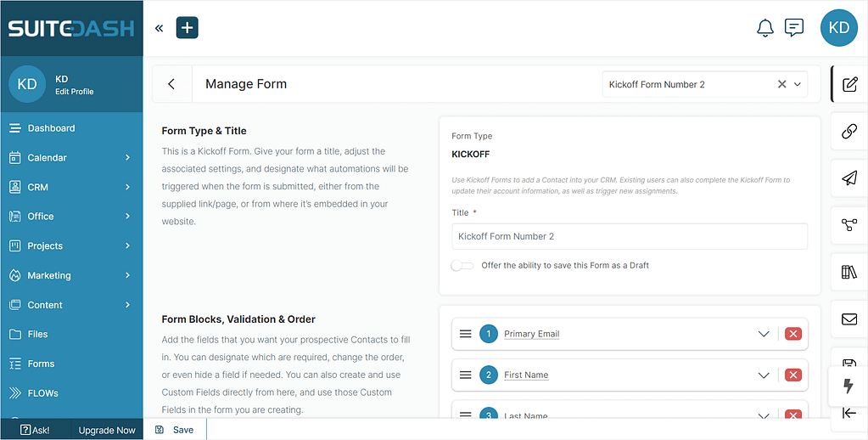Viewport: 868px width, 440px height.
Task: Open the envelope email icon in right rail
Action: click(849, 319)
